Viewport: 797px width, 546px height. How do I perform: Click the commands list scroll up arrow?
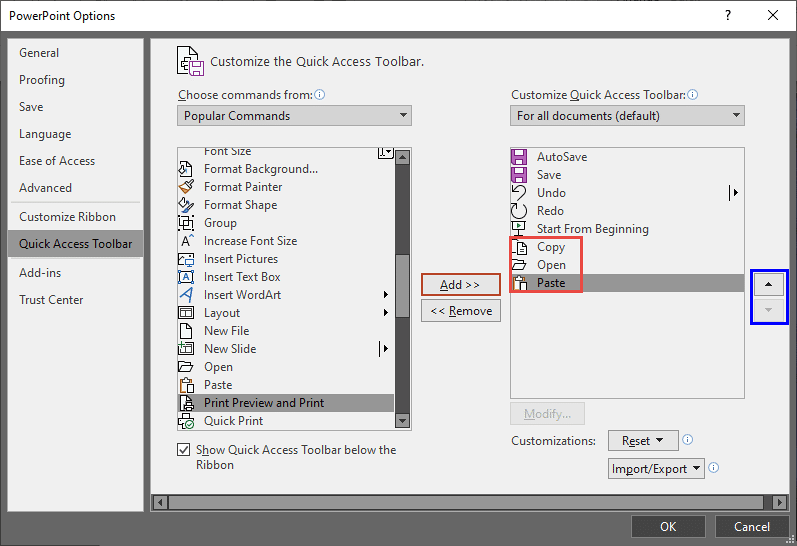click(402, 157)
